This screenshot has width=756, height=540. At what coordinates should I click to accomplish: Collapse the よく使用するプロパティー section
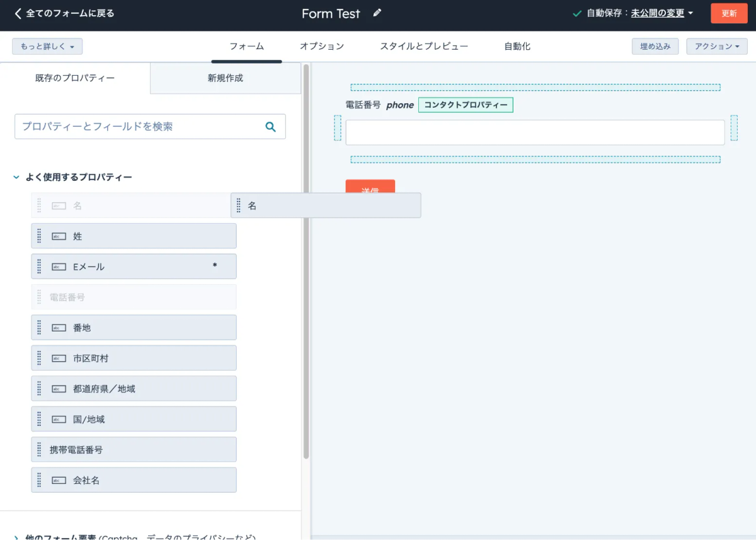pos(16,178)
